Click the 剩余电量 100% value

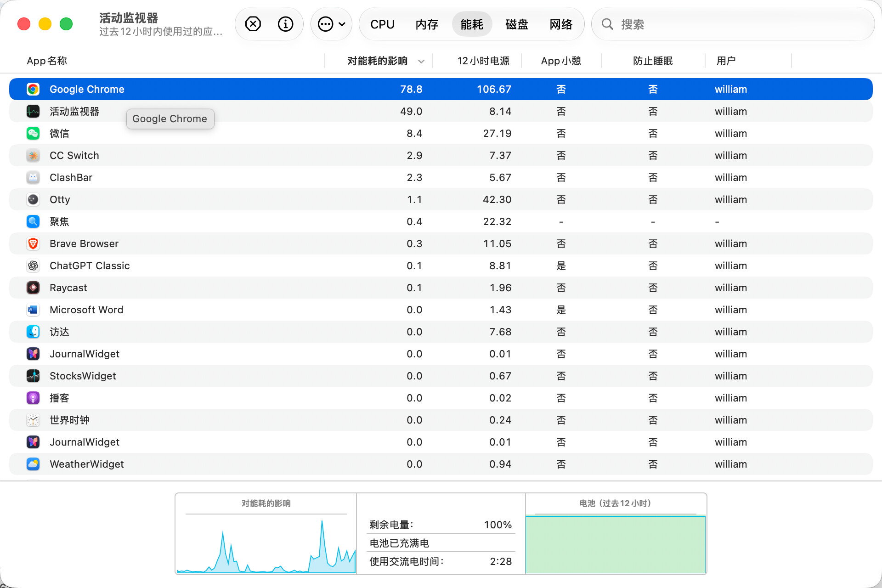pos(498,525)
